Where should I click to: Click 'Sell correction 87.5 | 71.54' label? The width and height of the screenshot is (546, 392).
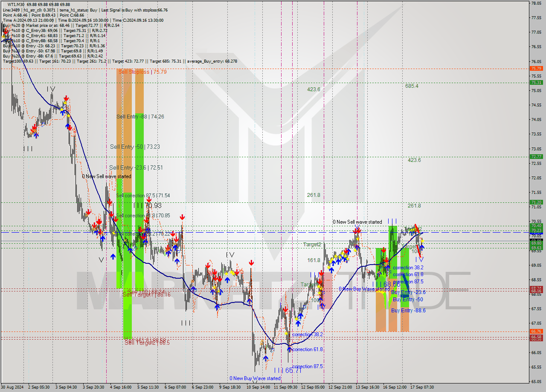point(143,196)
